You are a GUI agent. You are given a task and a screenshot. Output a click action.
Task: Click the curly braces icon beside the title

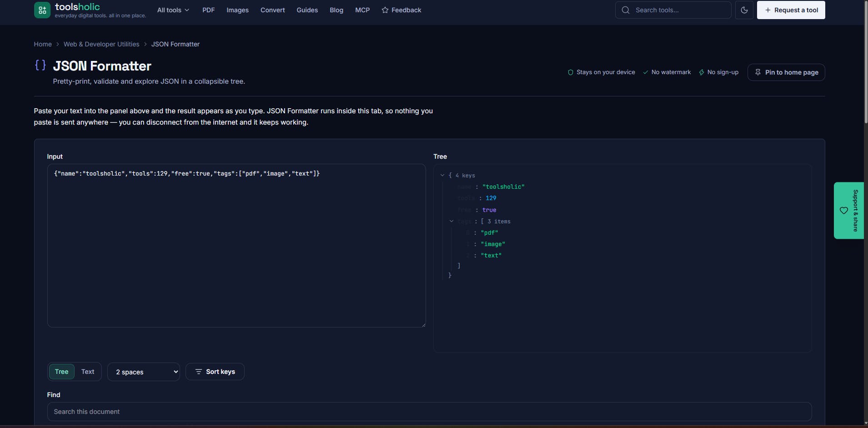[x=40, y=65]
